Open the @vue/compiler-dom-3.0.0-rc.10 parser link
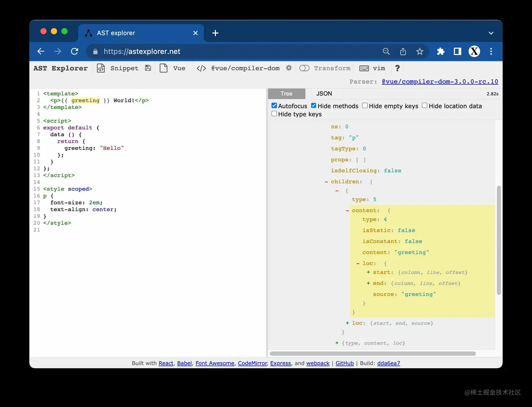 440,82
